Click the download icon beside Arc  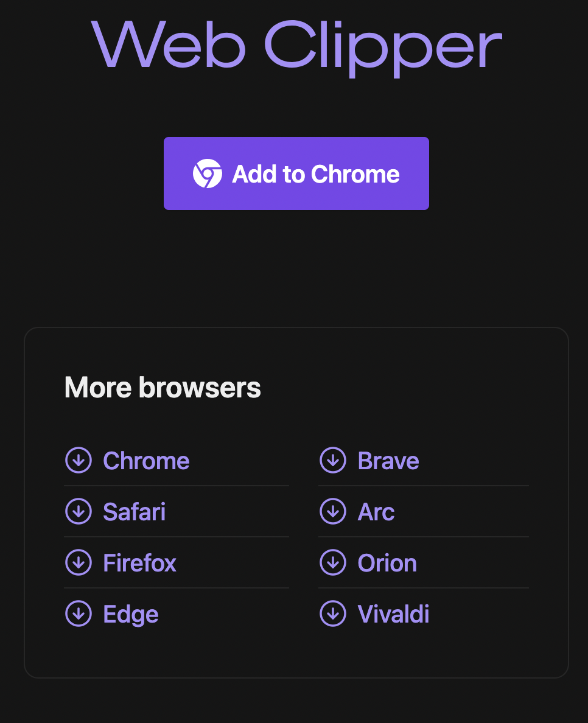click(333, 512)
